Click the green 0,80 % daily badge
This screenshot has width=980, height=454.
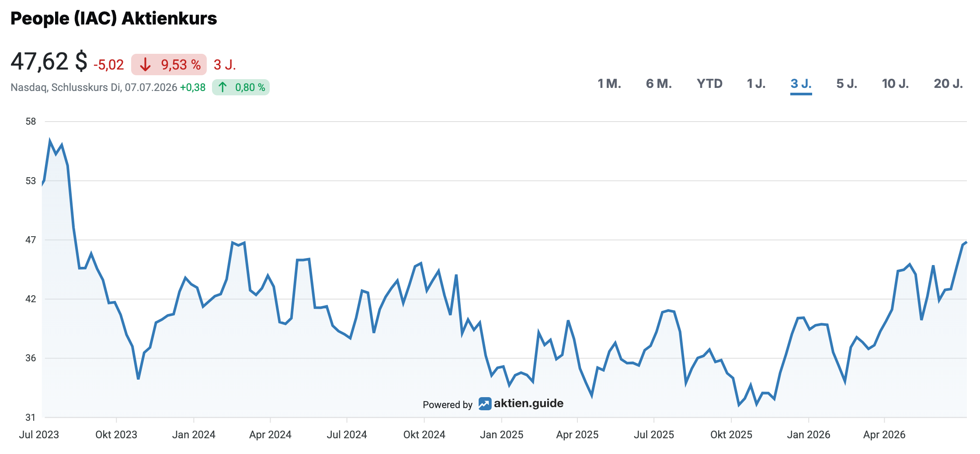[241, 87]
